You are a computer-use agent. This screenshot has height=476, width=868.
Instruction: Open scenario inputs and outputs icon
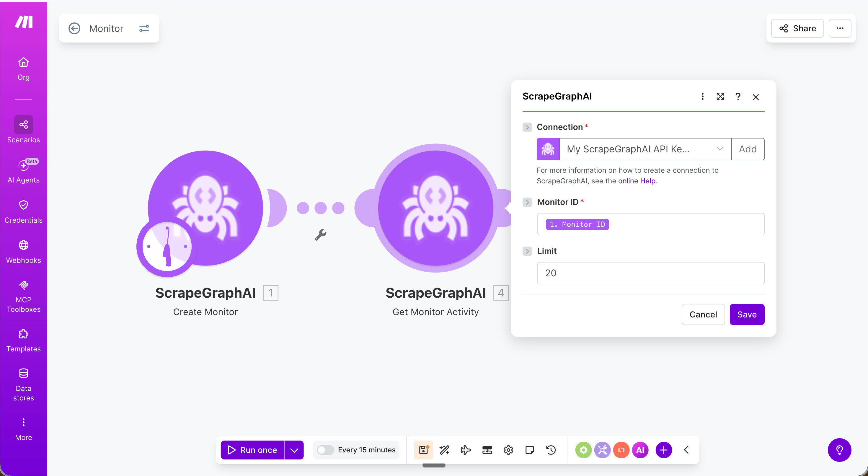tap(487, 450)
